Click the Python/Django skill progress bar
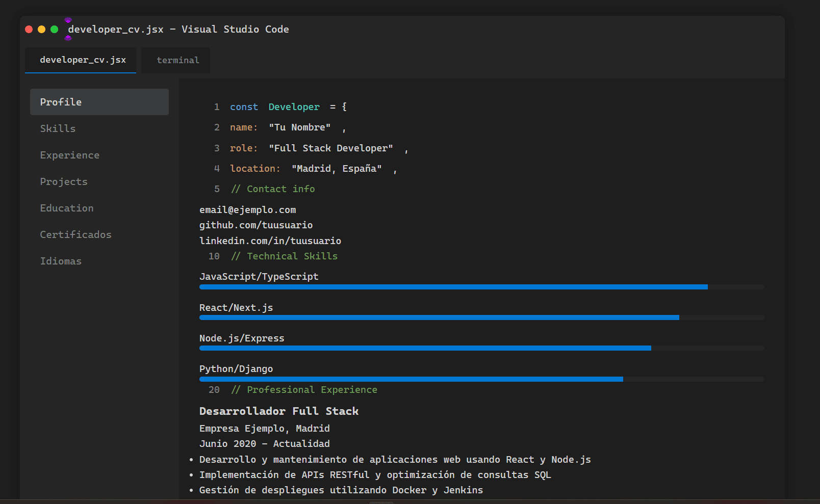 [x=481, y=379]
